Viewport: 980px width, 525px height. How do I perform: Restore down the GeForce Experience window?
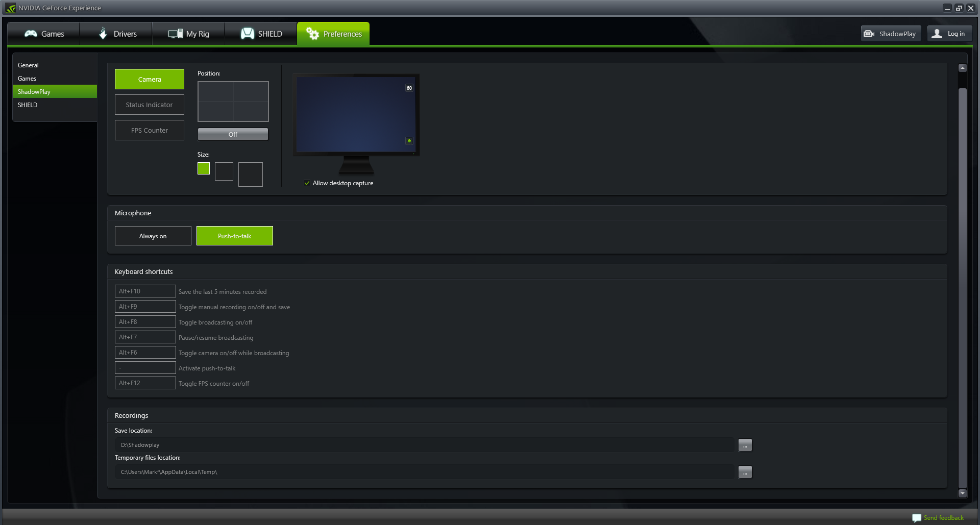pyautogui.click(x=959, y=8)
